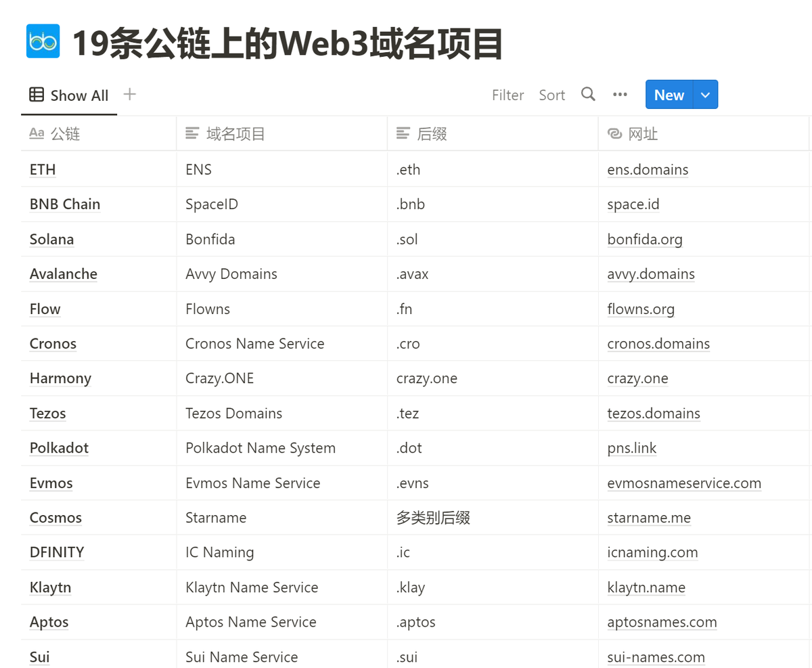Open the pns.link URL
Image resolution: width=812 pixels, height=668 pixels.
point(632,448)
